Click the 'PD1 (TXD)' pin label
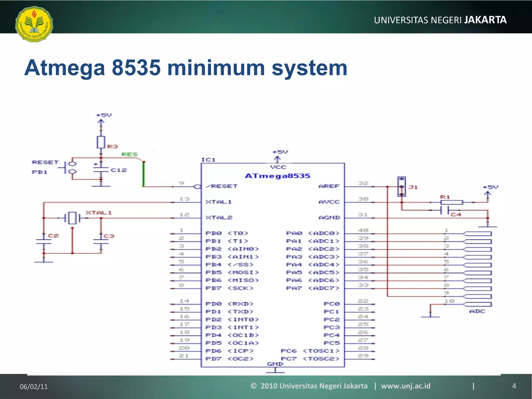This screenshot has width=532, height=399. [229, 312]
